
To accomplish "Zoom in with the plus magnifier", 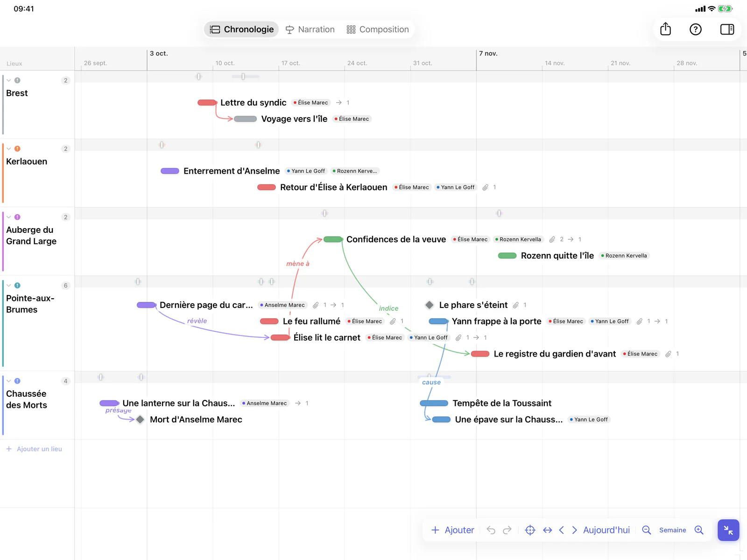I will (699, 530).
